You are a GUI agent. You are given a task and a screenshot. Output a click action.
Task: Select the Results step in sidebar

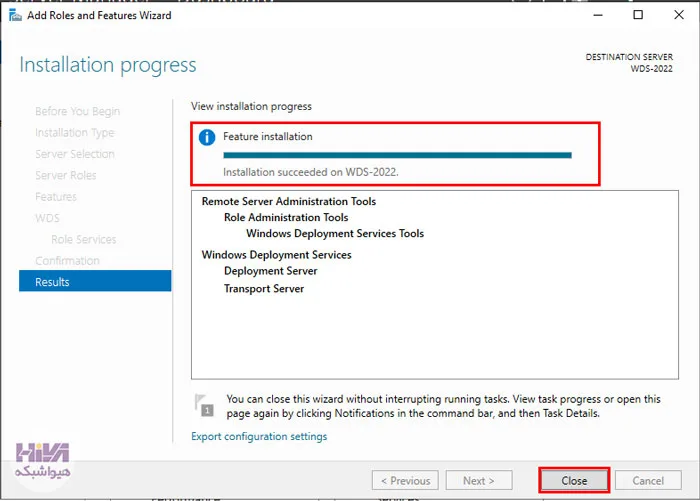[x=95, y=281]
